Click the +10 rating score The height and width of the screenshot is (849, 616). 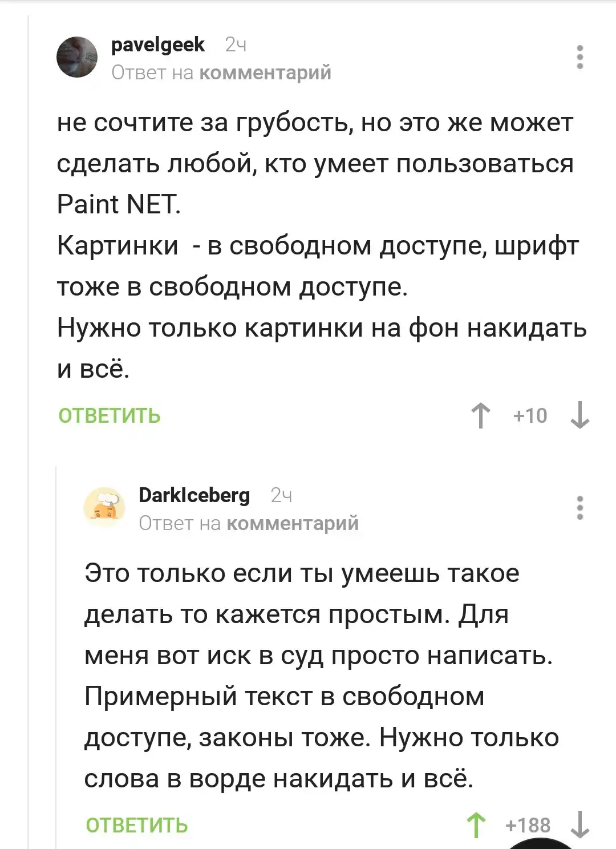coord(530,415)
